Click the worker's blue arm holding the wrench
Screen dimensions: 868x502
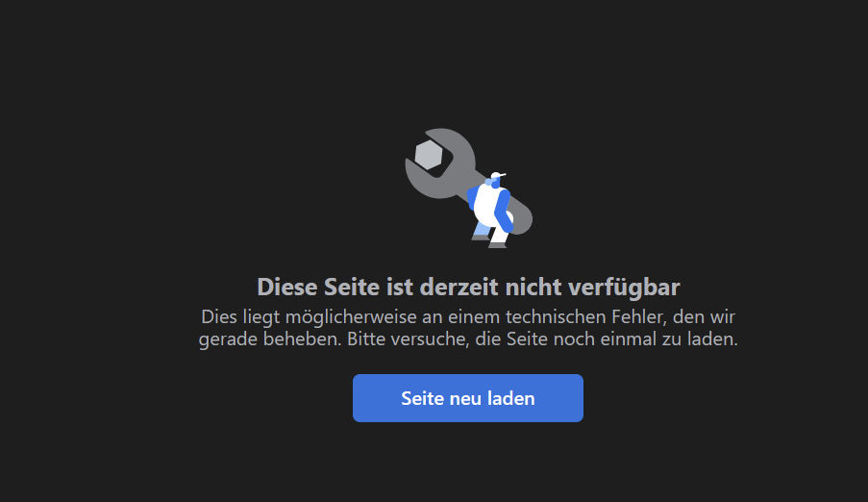click(503, 211)
